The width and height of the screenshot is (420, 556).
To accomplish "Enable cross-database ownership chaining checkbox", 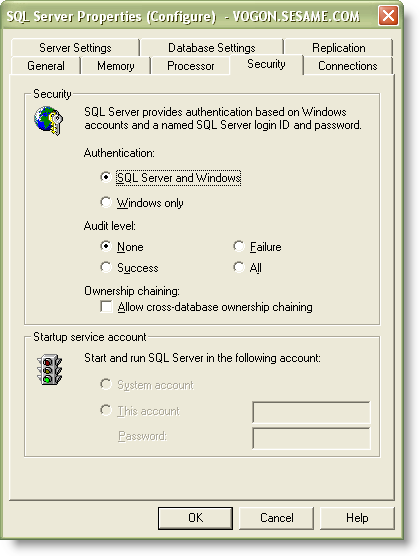I will tap(106, 306).
